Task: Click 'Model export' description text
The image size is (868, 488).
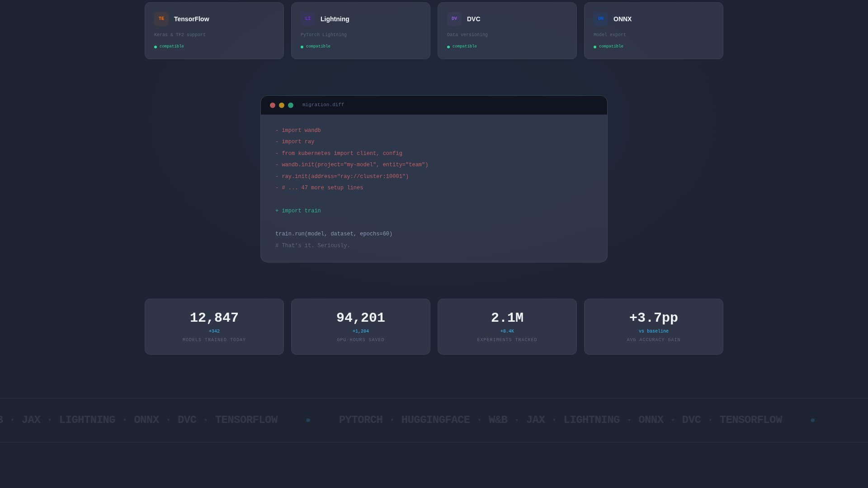Action: [610, 35]
